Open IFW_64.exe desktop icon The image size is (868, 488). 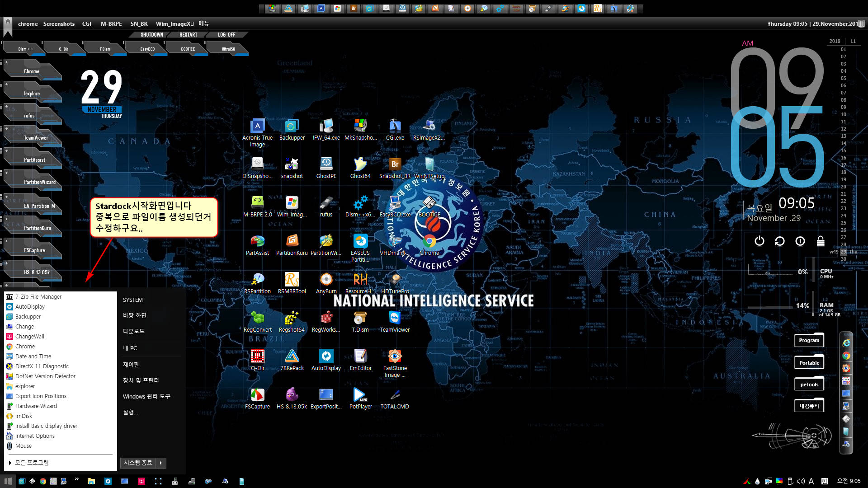click(326, 130)
